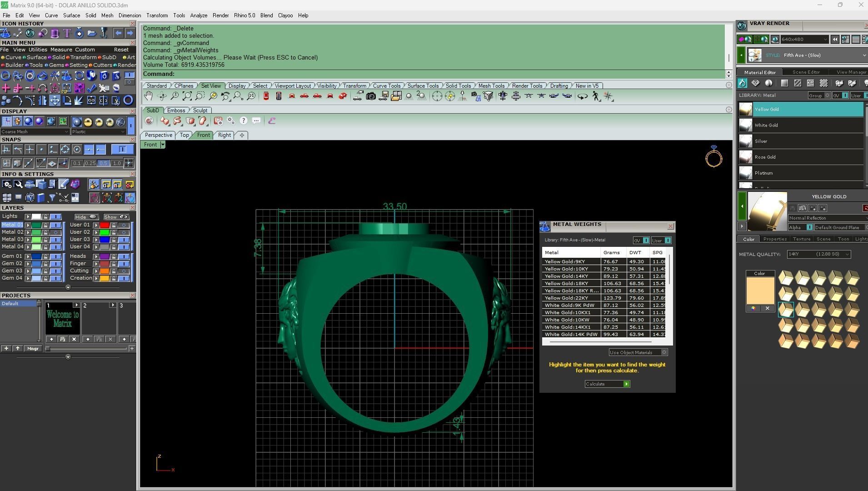Switch to the Perspective viewport tab
The width and height of the screenshot is (868, 491).
pyautogui.click(x=159, y=135)
